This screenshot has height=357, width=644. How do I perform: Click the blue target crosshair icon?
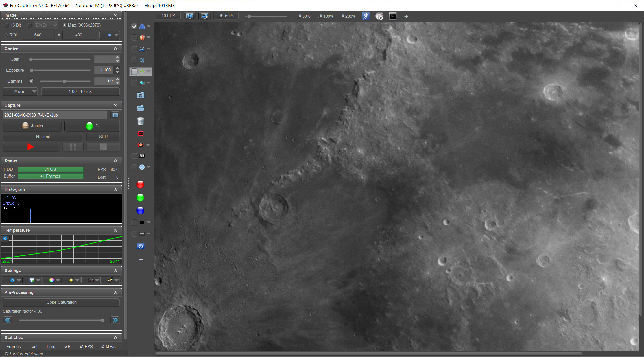[x=142, y=167]
